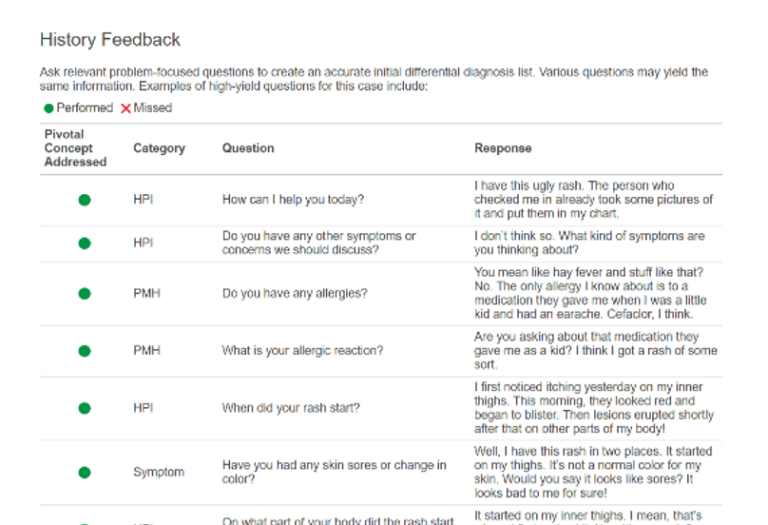768x525 pixels.
Task: Click the response about itching on inner thighs
Action: tap(594, 407)
